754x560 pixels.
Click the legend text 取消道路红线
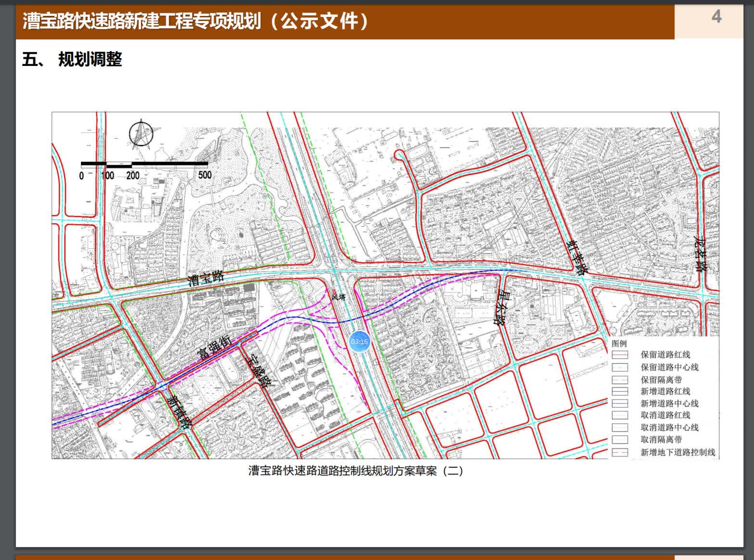[x=665, y=415]
